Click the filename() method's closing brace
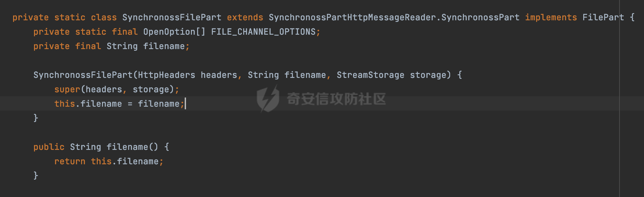This screenshot has height=197, width=644. coord(36,176)
